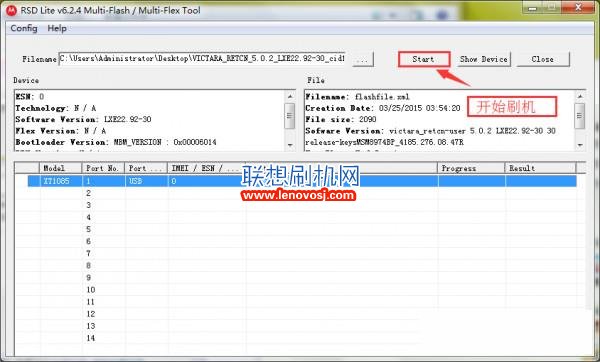This screenshot has width=600, height=362.
Task: Click the IMEI / ESN column header
Action: pos(207,168)
